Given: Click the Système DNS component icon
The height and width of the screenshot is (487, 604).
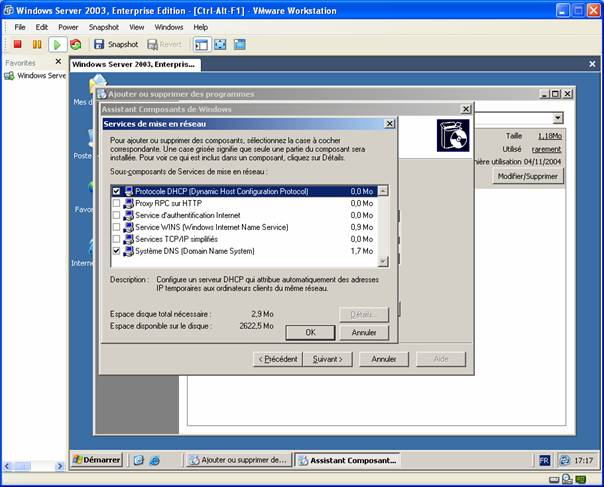Looking at the screenshot, I should [128, 251].
